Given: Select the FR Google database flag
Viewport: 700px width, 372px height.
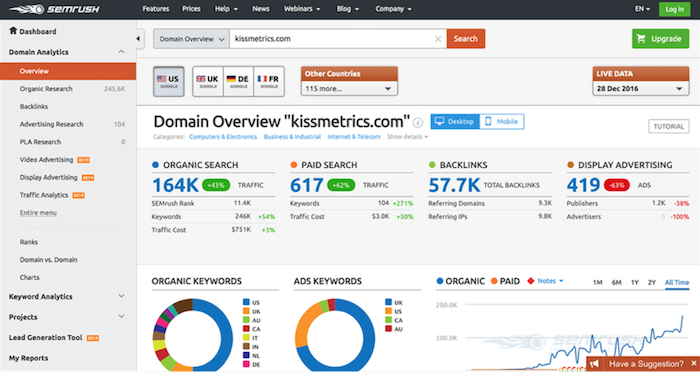Looking at the screenshot, I should (269, 81).
